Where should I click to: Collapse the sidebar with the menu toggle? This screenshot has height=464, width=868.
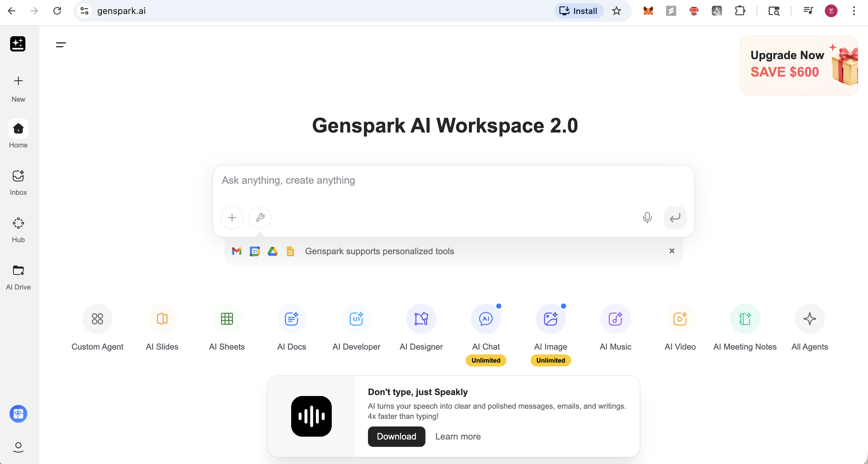[61, 44]
